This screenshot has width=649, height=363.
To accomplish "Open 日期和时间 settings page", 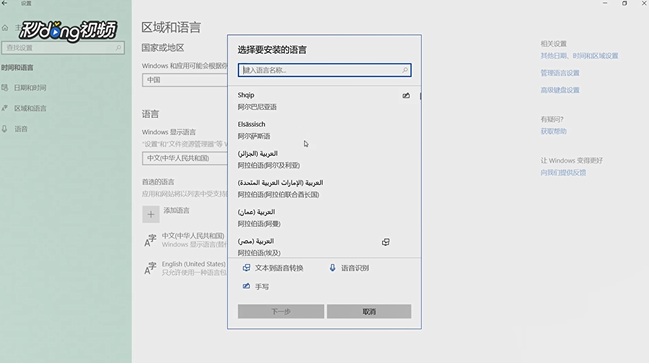I will pyautogui.click(x=30, y=88).
